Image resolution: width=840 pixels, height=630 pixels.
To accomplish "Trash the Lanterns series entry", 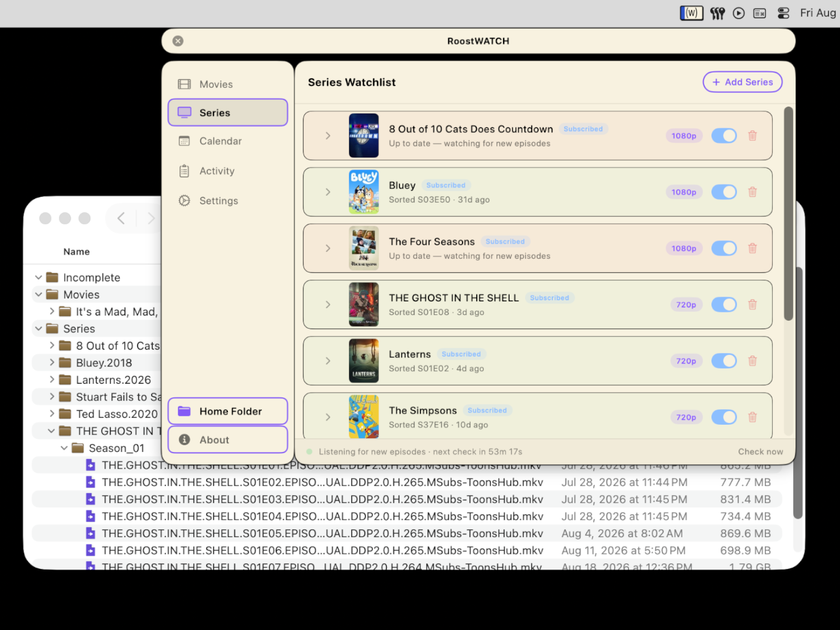I will tap(752, 361).
